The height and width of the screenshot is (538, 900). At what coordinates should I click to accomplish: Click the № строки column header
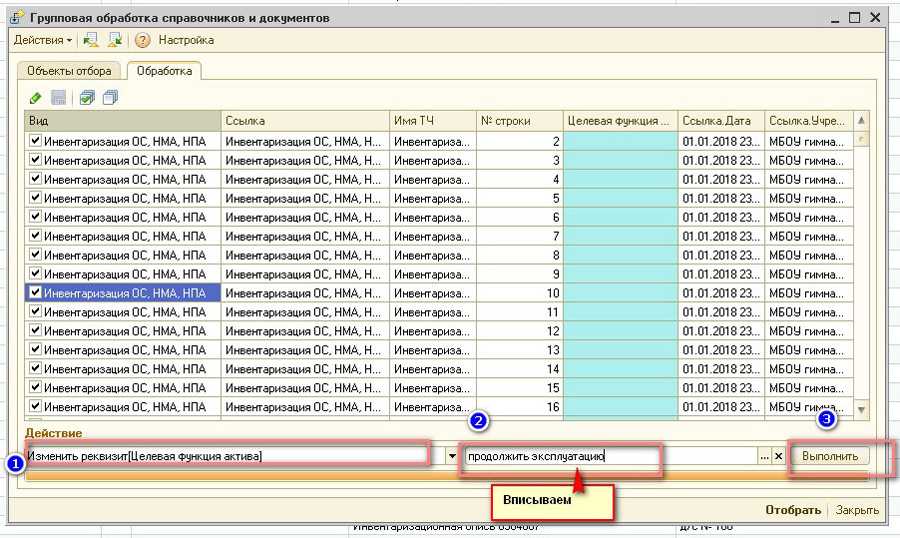pos(519,121)
